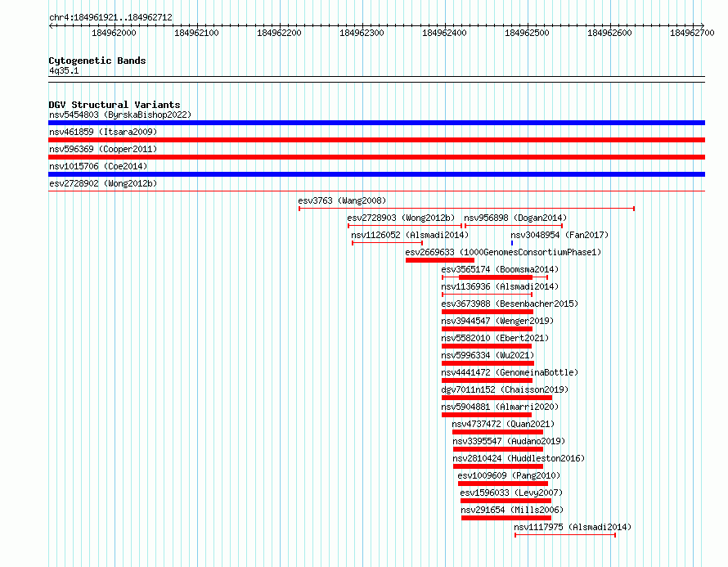Screen dimensions: 728x567
Task: Select the thin red span under nsv1117975
Action: pos(565,535)
